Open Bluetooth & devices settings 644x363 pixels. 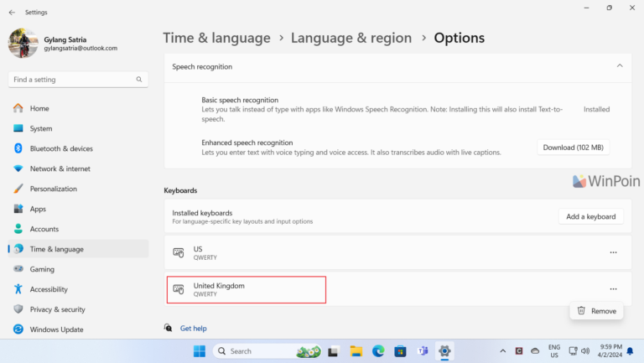(x=78, y=148)
